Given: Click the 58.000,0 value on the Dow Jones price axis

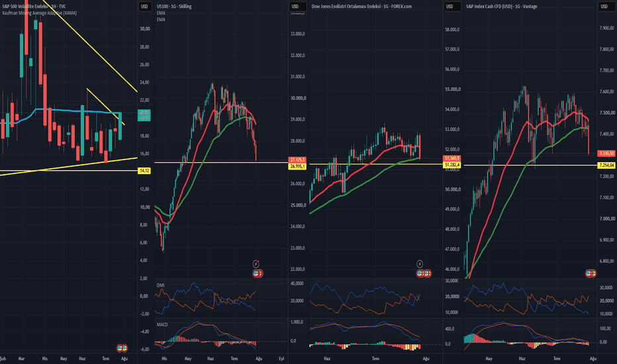Looking at the screenshot, I should 452,30.
